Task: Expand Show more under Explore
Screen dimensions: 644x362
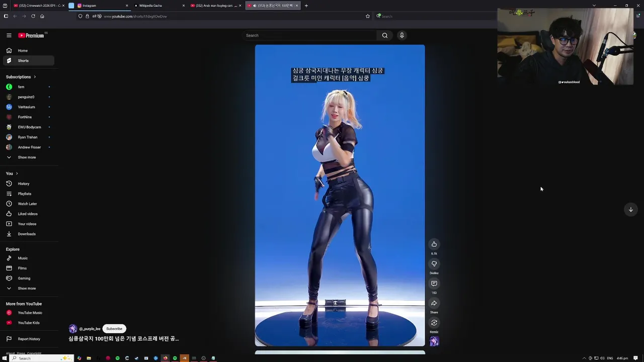Action: click(x=28, y=288)
